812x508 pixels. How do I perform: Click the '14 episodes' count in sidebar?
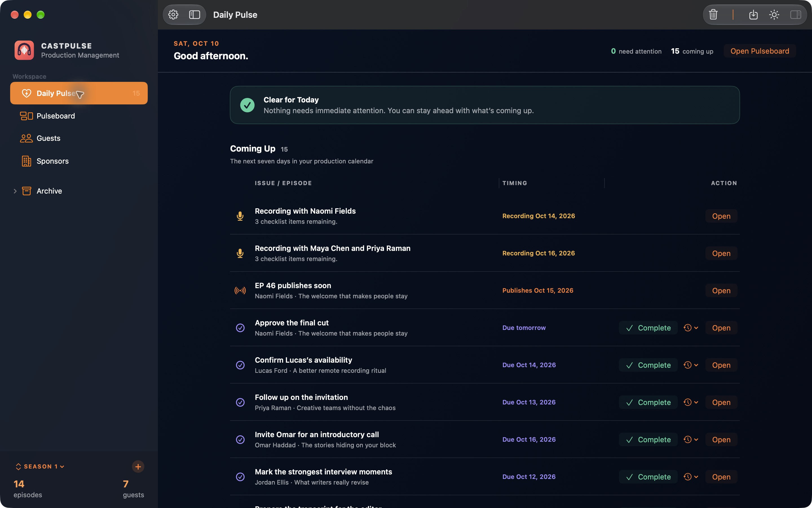[28, 489]
